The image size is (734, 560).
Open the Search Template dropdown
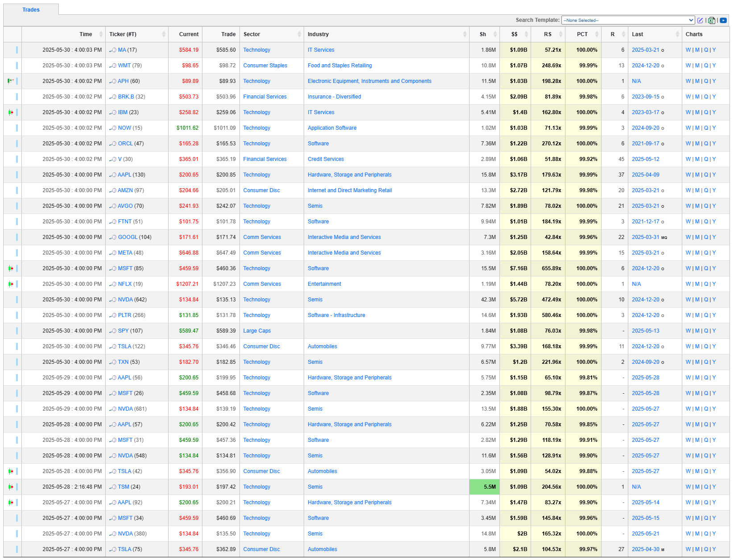pos(628,20)
